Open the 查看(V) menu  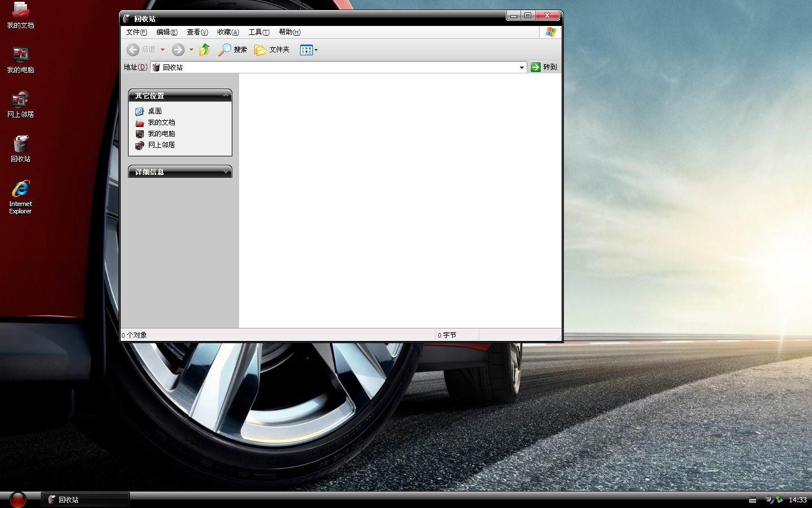pos(197,32)
